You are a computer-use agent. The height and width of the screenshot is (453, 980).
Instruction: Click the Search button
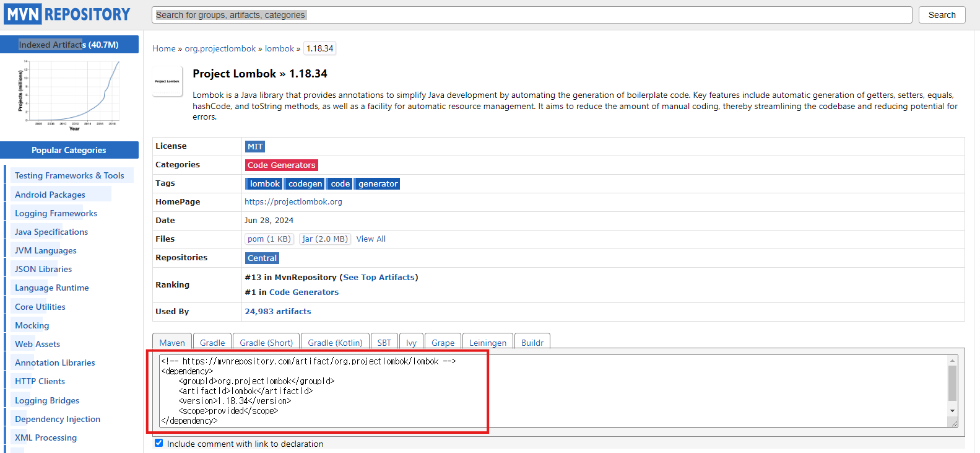[x=942, y=15]
